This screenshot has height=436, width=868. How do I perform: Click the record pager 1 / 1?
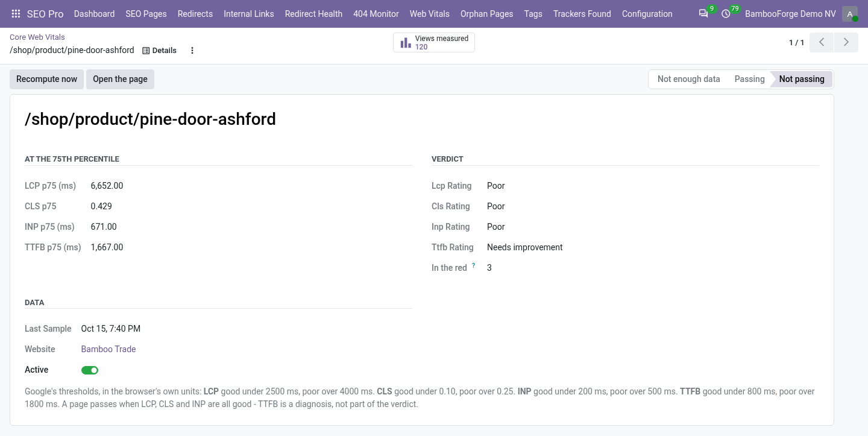[x=796, y=43]
